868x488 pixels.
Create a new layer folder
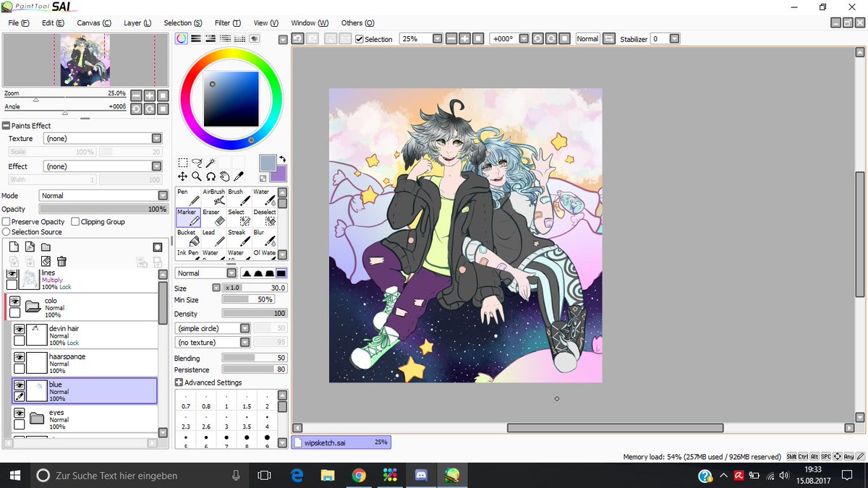(46, 247)
